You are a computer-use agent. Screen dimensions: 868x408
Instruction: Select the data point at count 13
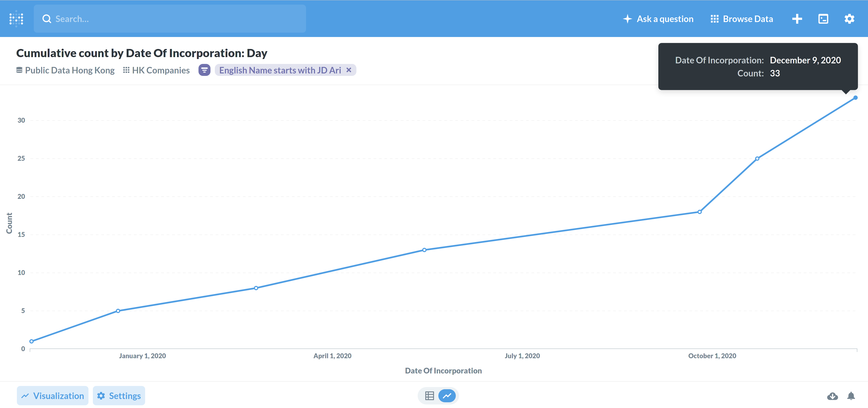[424, 250]
